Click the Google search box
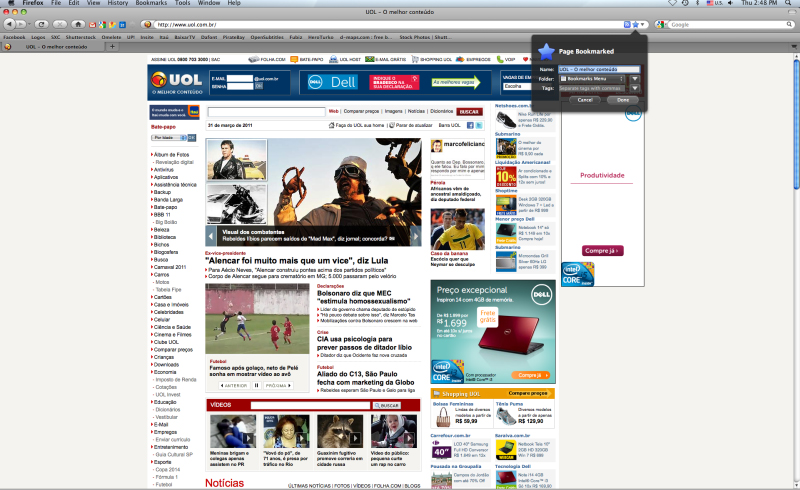Viewport: 800px width, 490px height. pyautogui.click(x=728, y=24)
